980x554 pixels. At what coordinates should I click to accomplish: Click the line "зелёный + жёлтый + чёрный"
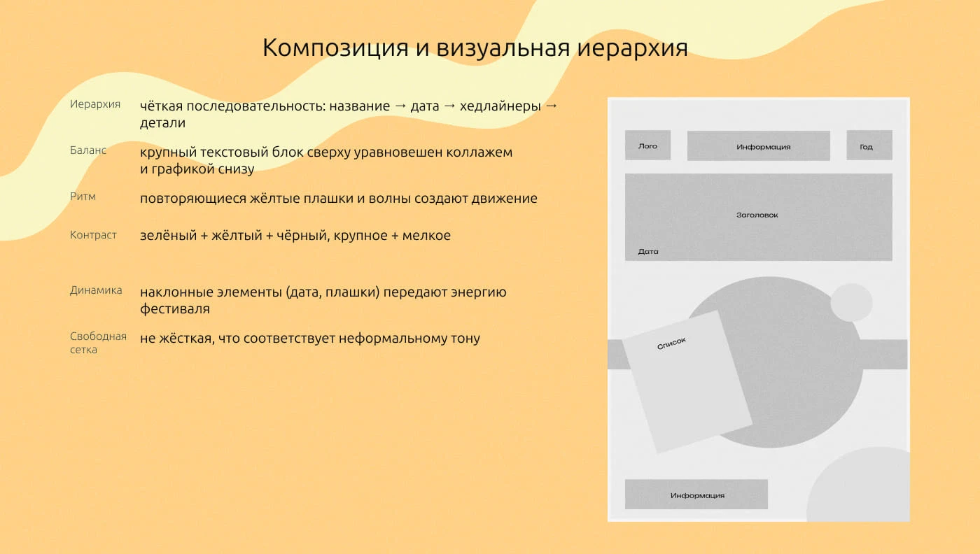tap(295, 236)
